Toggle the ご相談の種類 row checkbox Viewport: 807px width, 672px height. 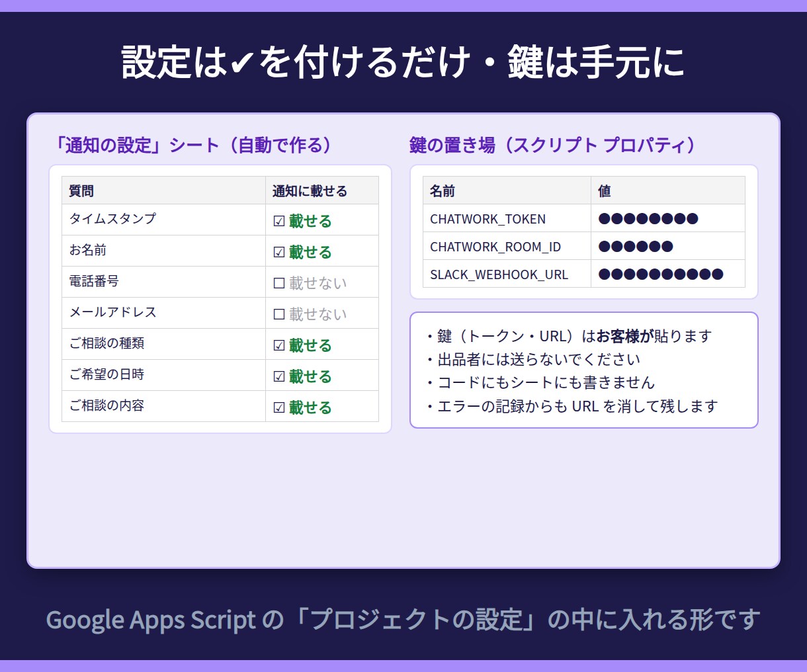[279, 345]
